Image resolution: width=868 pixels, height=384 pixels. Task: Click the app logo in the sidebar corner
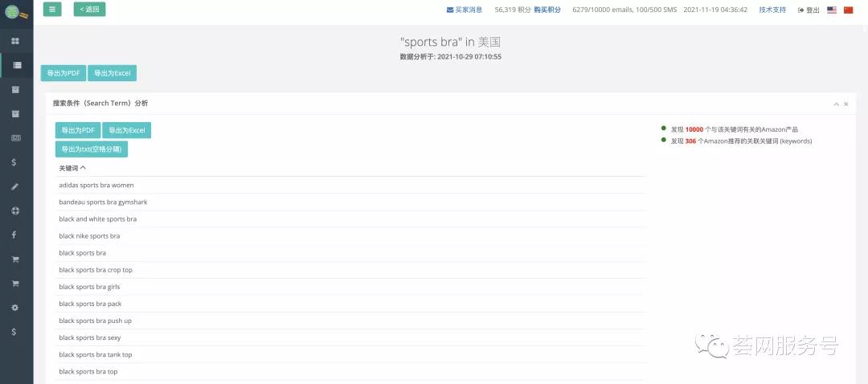click(x=15, y=11)
